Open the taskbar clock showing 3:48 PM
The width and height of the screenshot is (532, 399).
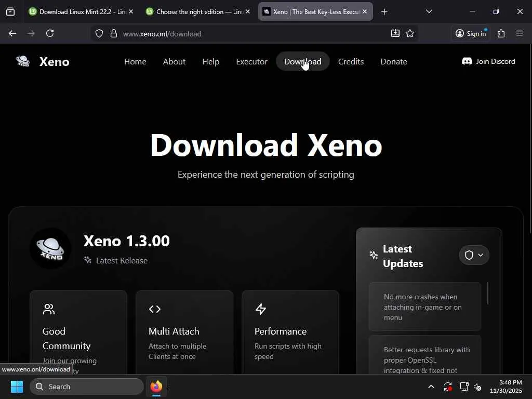(506, 387)
